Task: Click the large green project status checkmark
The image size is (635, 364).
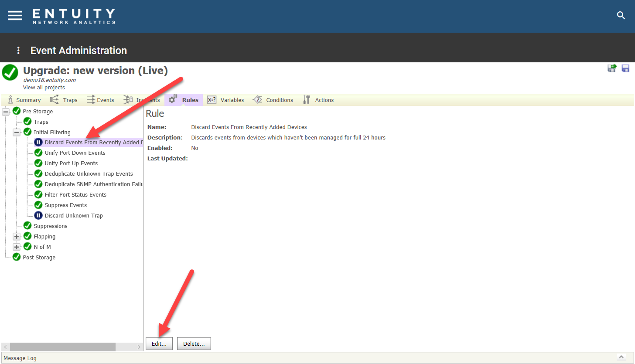Action: 10,72
